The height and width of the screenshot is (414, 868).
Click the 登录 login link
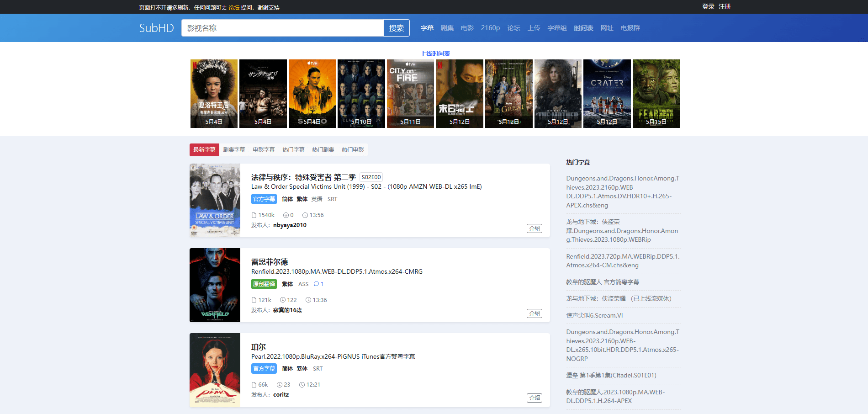click(708, 6)
